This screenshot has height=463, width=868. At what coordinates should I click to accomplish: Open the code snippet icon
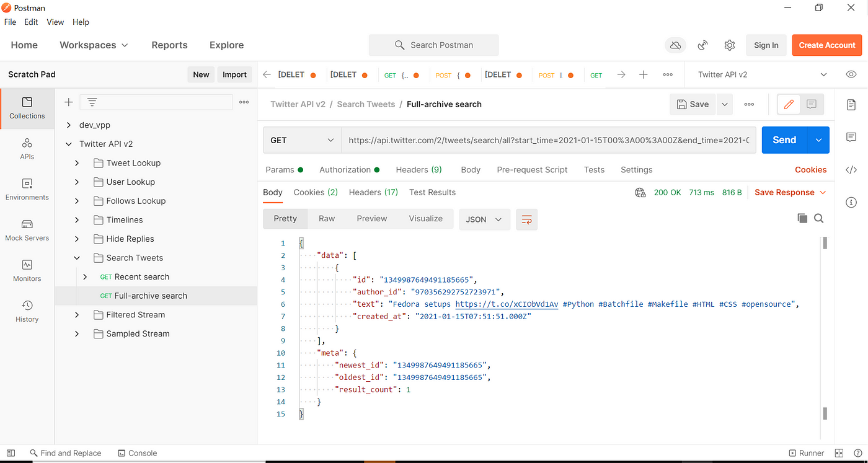[851, 170]
